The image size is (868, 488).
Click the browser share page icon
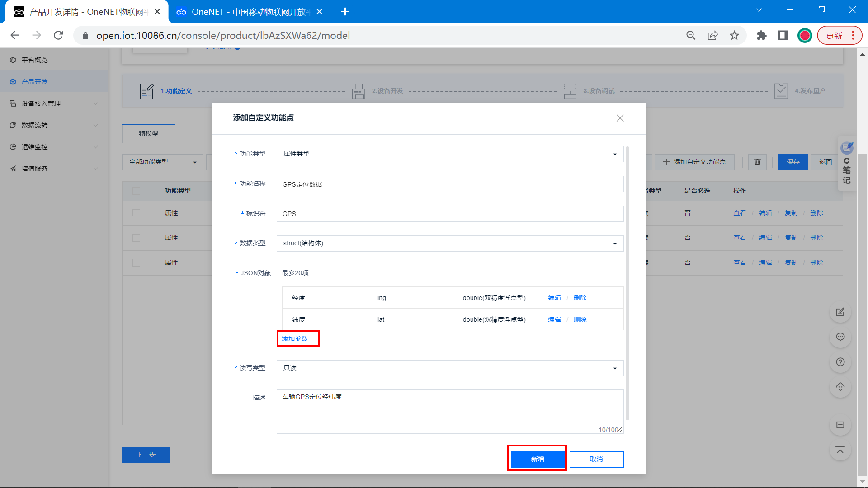coord(712,35)
